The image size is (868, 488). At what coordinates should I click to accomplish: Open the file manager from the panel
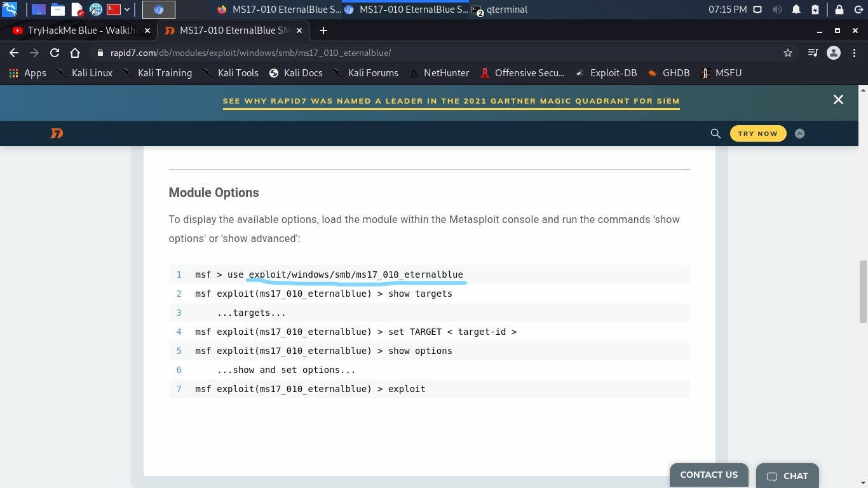click(x=58, y=10)
